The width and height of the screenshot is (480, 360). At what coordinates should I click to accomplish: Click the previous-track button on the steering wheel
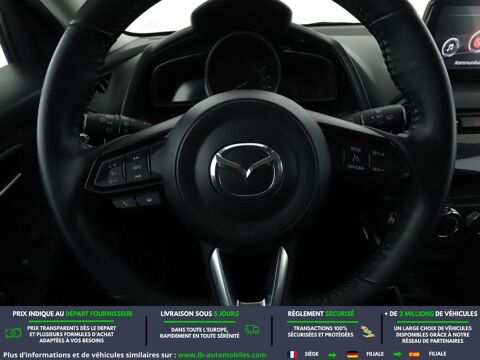pos(137,176)
